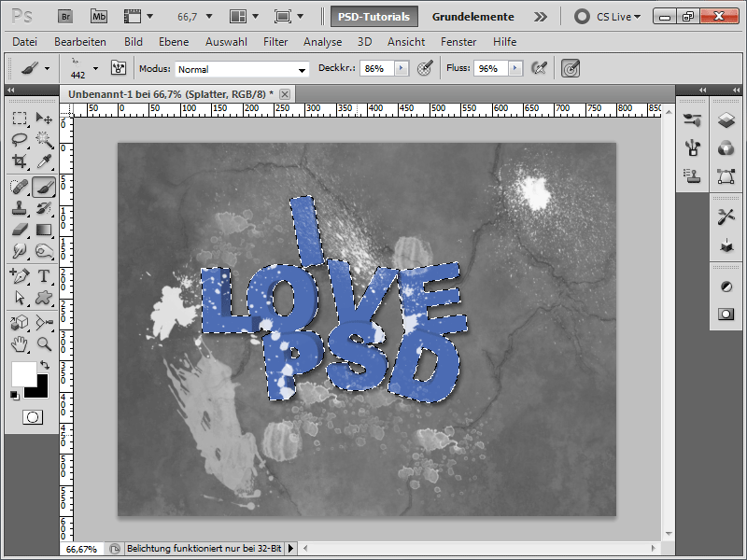Open the Paths panel icon
Viewport: 747px width, 560px height.
coord(726,176)
